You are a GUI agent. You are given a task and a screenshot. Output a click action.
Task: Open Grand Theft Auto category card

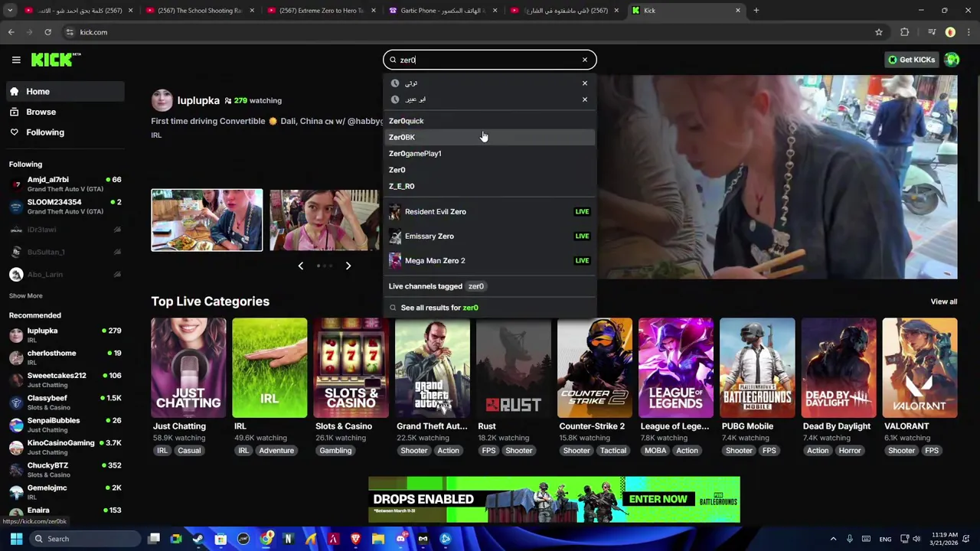tap(432, 368)
